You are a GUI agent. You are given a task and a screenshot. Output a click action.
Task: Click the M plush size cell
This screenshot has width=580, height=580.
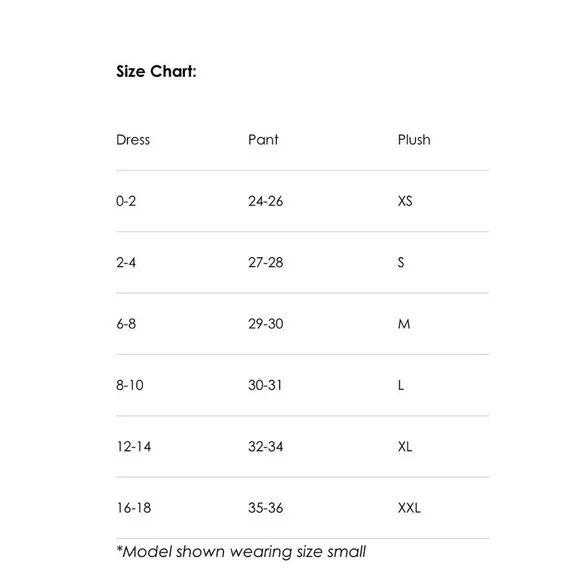[x=404, y=324]
